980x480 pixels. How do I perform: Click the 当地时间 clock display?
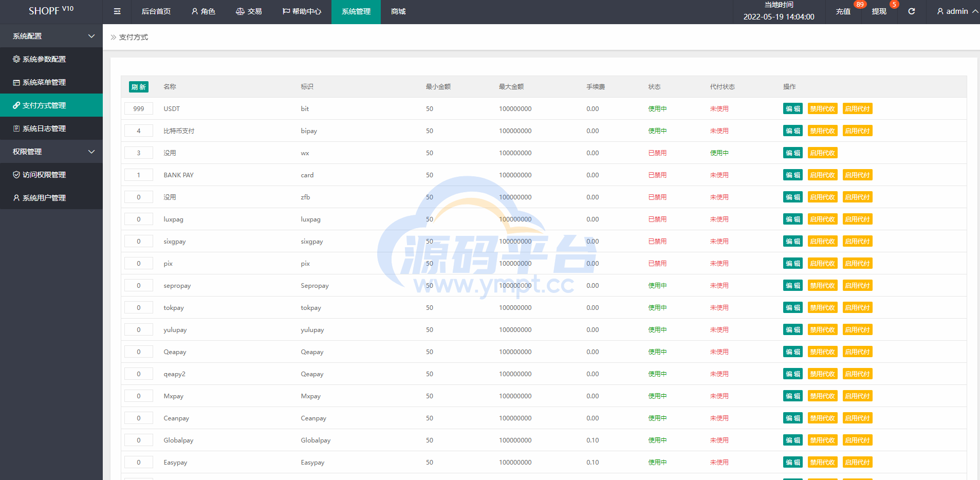779,11
